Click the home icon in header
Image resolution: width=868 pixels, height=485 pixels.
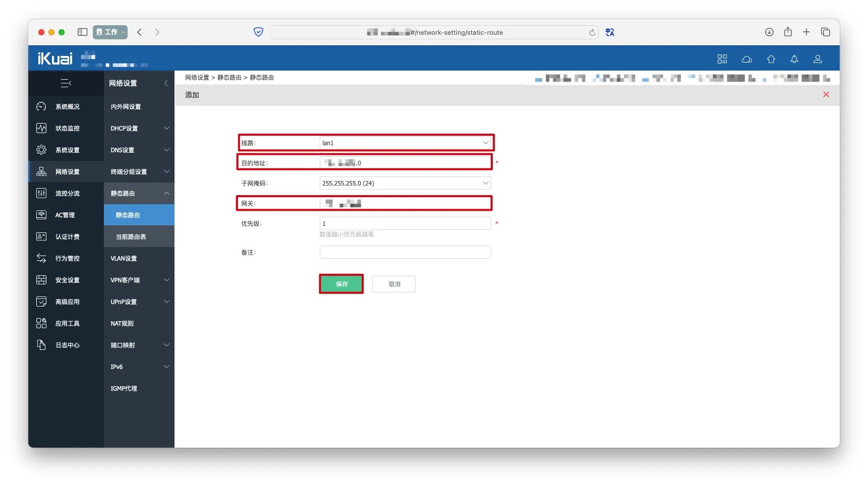click(x=771, y=59)
